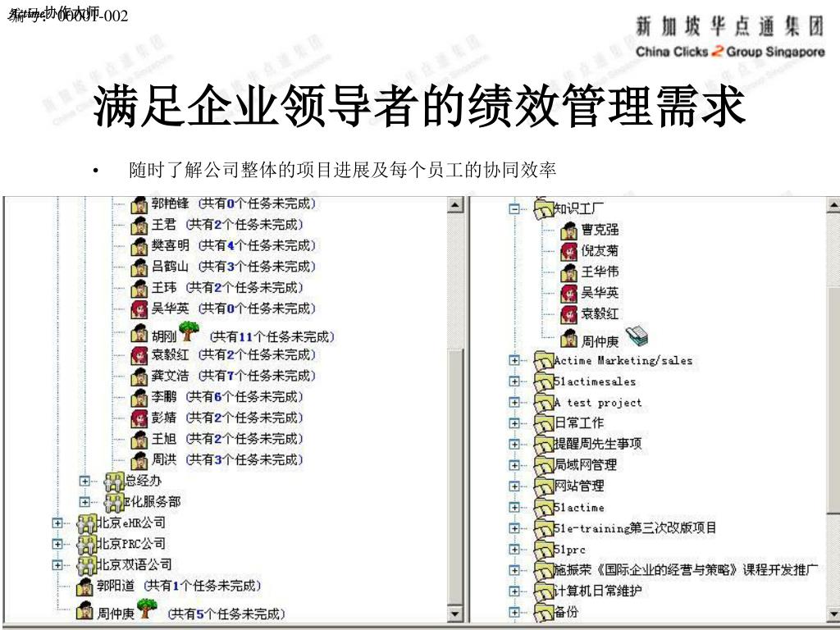Click right panel scrollbar up arrow
The image size is (840, 630).
click(833, 204)
